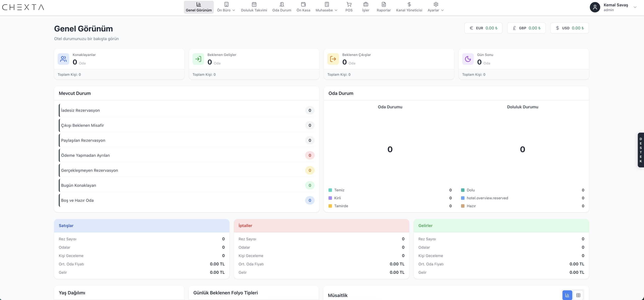Click the Raporlar document icon
This screenshot has width=644, height=300.
(383, 4)
